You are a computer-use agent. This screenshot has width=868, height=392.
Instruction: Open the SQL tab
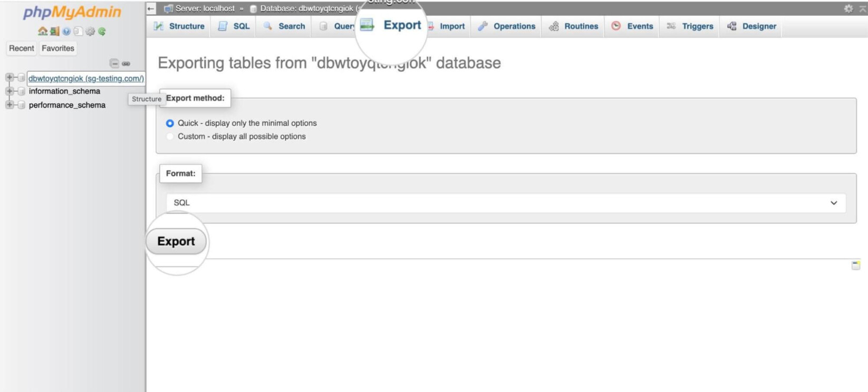234,26
